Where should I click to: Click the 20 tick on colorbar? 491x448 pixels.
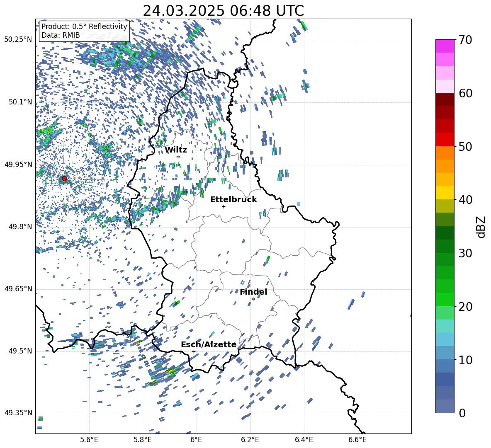[465, 306]
